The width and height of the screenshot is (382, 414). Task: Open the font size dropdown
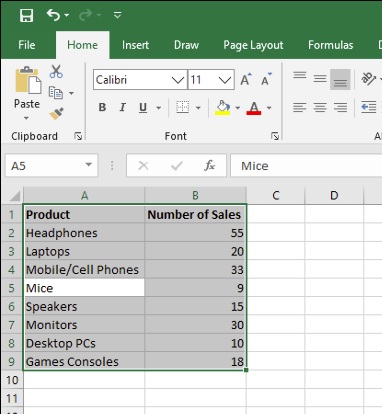pos(225,80)
